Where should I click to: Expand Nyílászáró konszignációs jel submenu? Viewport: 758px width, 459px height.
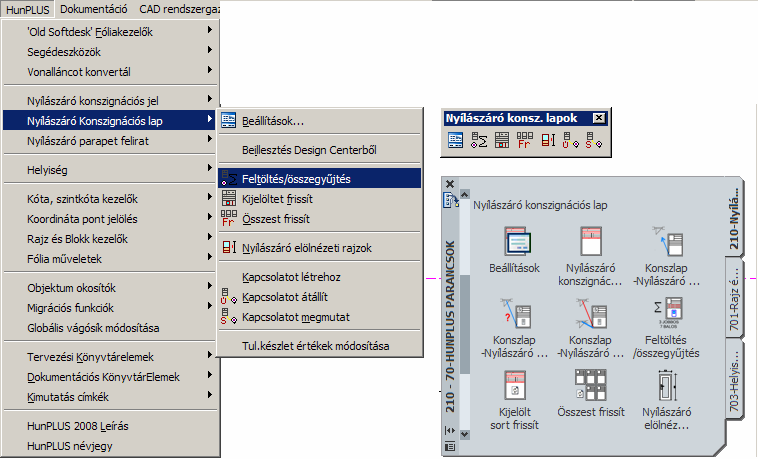110,101
